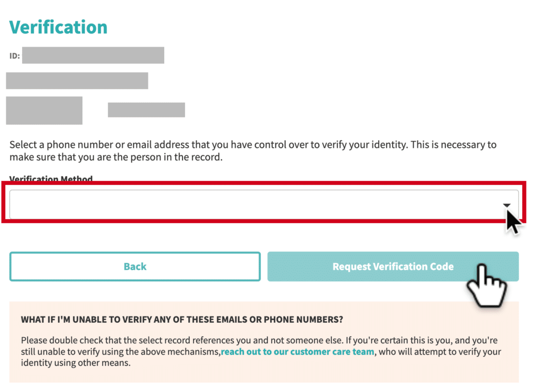The image size is (537, 392).
Task: Click the black arrow cursor icon near the dropdown
Action: 513,222
